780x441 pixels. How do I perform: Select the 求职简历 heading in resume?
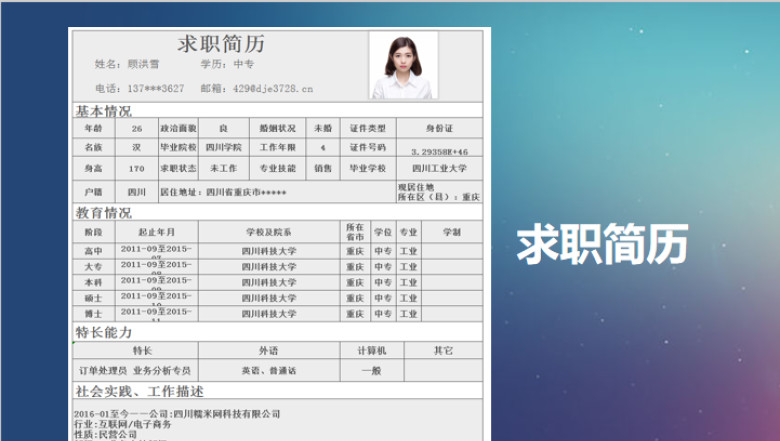click(x=221, y=44)
